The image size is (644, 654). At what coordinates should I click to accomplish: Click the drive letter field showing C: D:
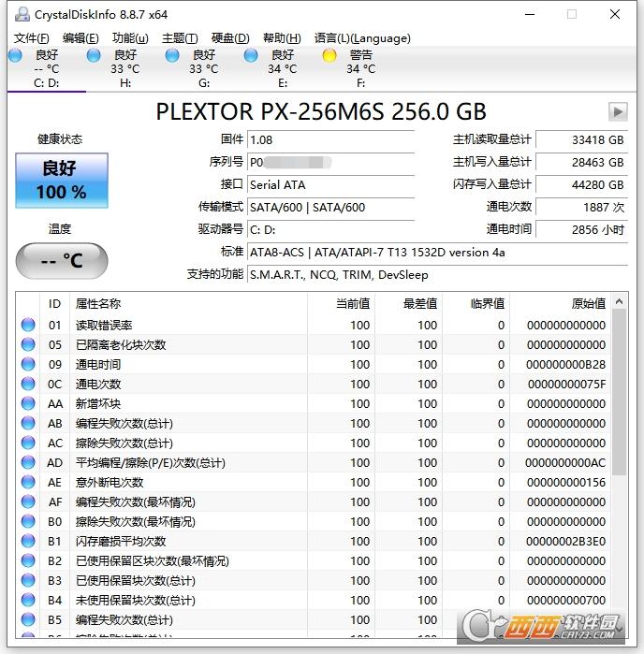click(330, 230)
